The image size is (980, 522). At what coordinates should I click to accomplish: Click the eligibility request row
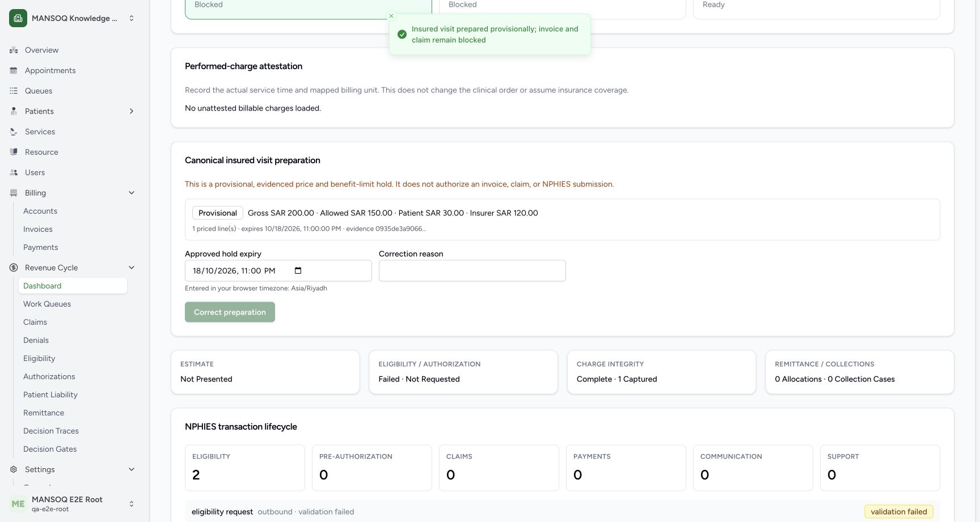(x=562, y=511)
